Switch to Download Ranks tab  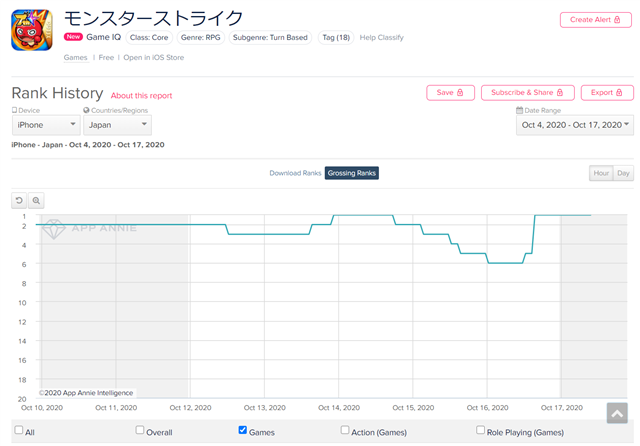tap(295, 173)
